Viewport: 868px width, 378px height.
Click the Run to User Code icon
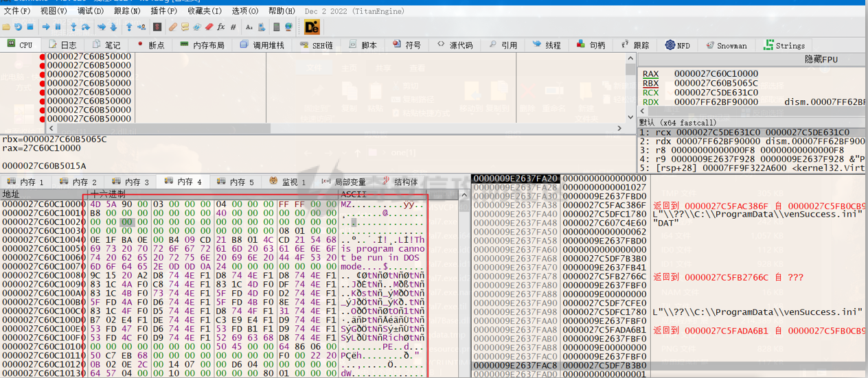pos(141,27)
